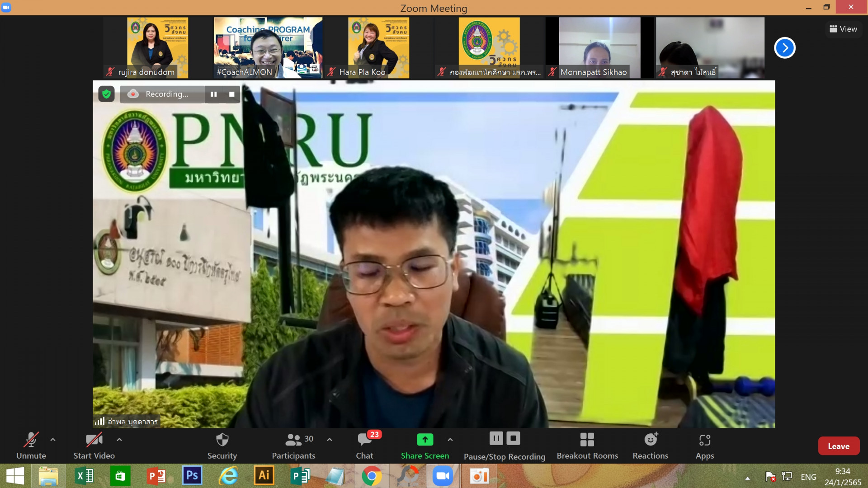The height and width of the screenshot is (488, 868).
Task: Expand Share Screen options arrow
Action: click(x=450, y=439)
